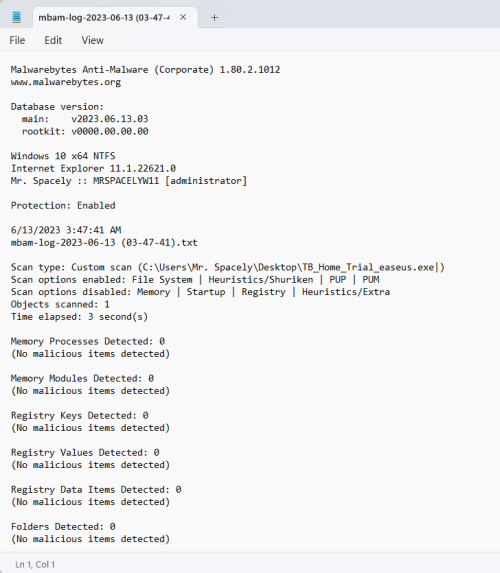Open the Edit menu
Viewport: 500px width, 573px height.
[53, 40]
